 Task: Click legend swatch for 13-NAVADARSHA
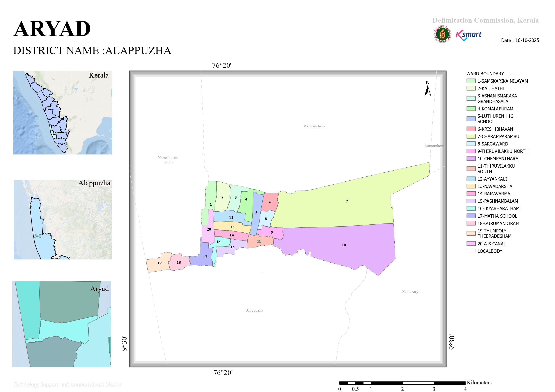pyautogui.click(x=471, y=186)
